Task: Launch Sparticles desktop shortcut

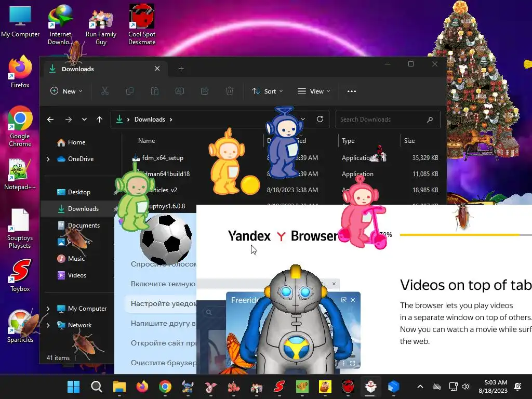Action: (x=20, y=326)
